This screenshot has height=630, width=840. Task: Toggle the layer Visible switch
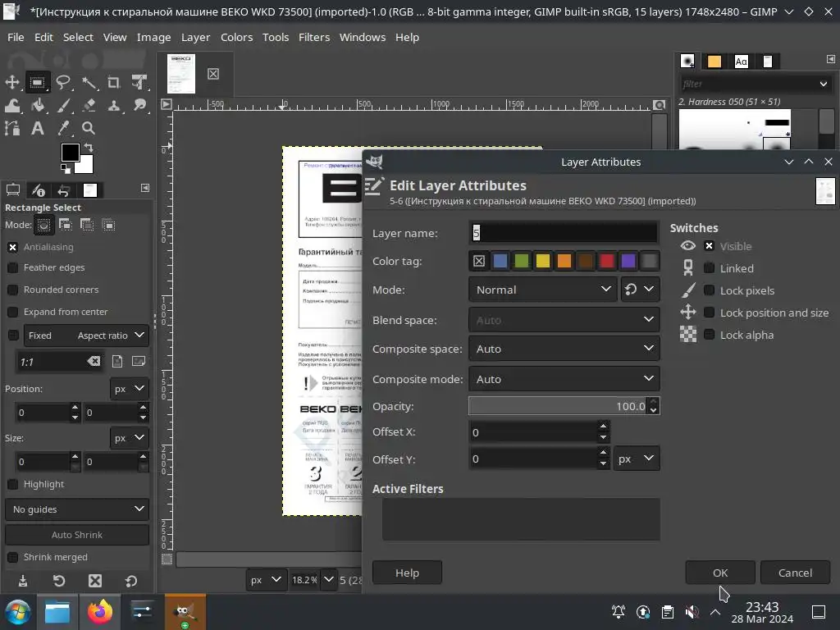pos(709,246)
